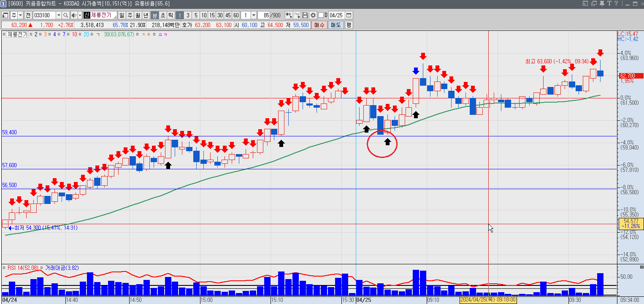Select the 일 daily period tab
The height and width of the screenshot is (304, 644).
pos(122,15)
